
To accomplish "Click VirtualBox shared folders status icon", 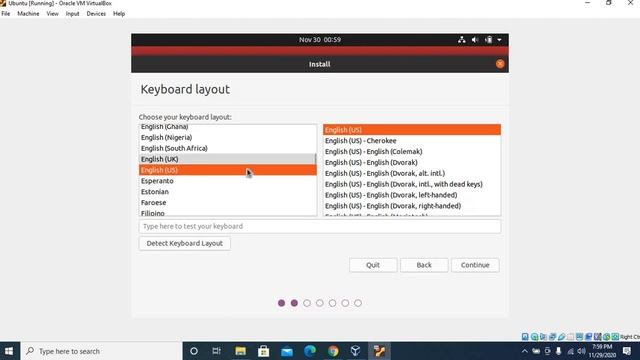I will point(570,337).
